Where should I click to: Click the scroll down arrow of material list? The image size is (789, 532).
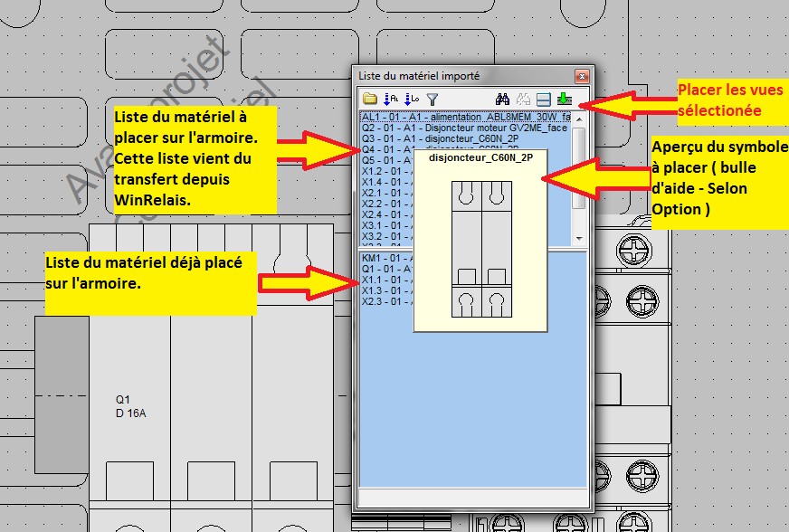(x=580, y=238)
